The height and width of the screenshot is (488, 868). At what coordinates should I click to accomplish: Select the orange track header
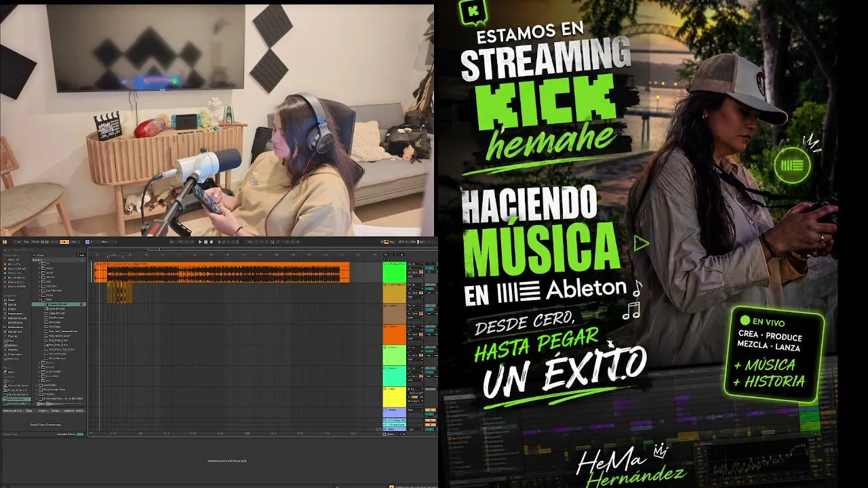(394, 335)
